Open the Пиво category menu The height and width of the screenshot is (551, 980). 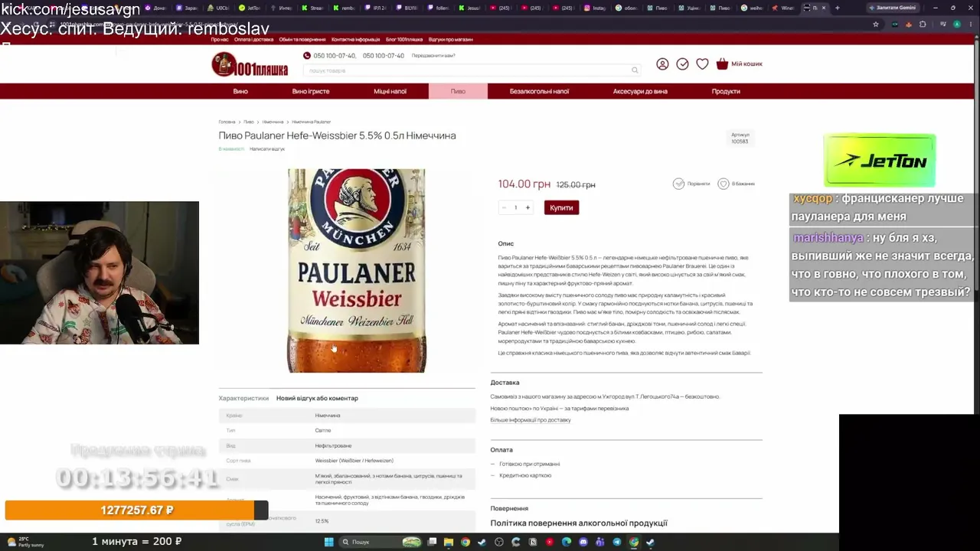(x=458, y=91)
